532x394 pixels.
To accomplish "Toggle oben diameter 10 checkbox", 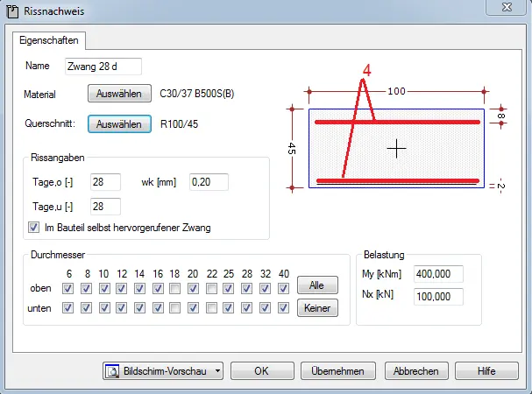I will (104, 289).
